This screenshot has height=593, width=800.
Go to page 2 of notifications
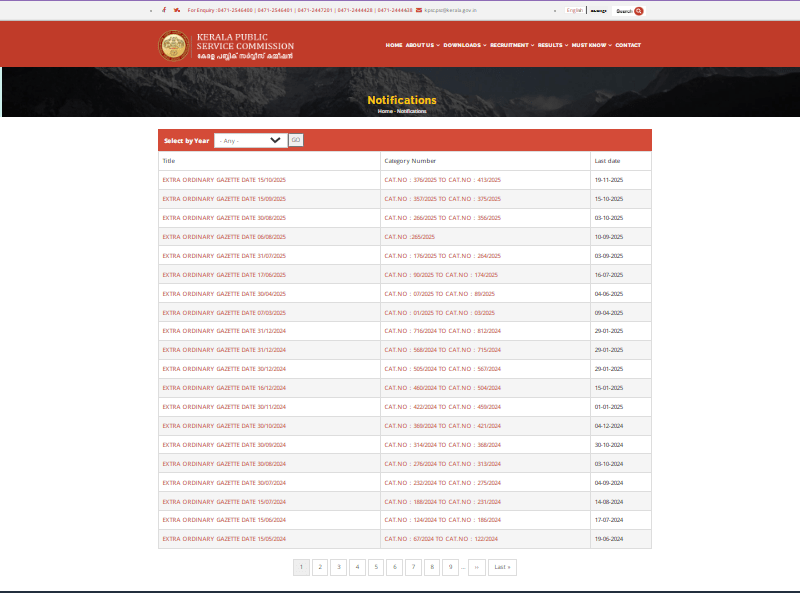[320, 566]
